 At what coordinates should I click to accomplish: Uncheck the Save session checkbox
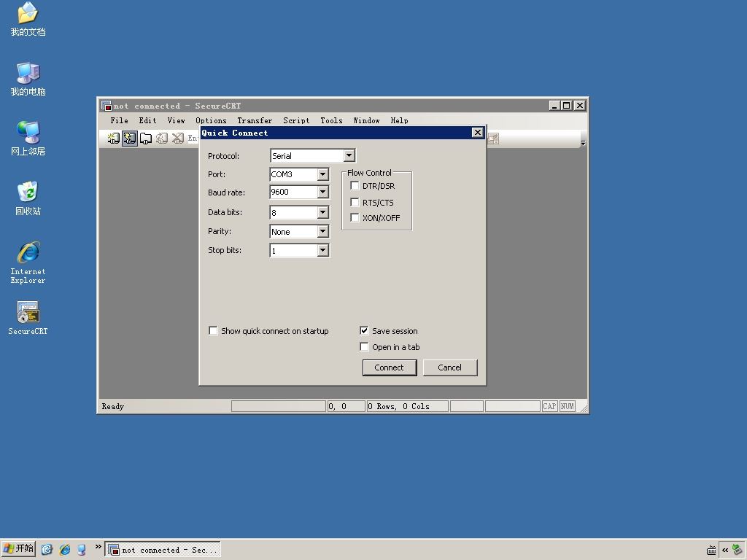tap(364, 330)
